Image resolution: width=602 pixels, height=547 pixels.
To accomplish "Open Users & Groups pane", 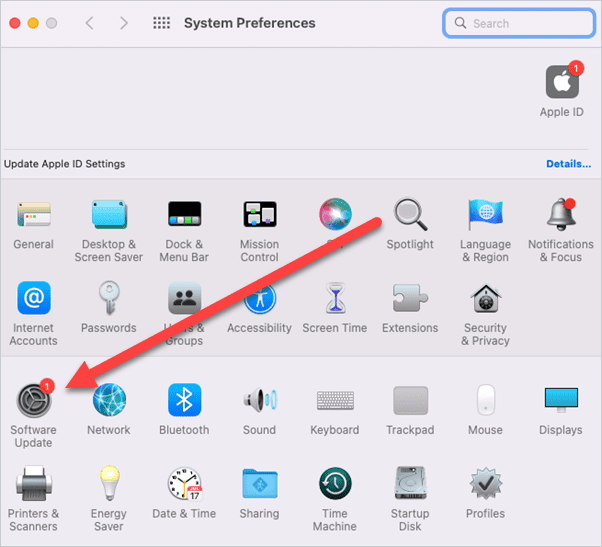I will [x=184, y=298].
